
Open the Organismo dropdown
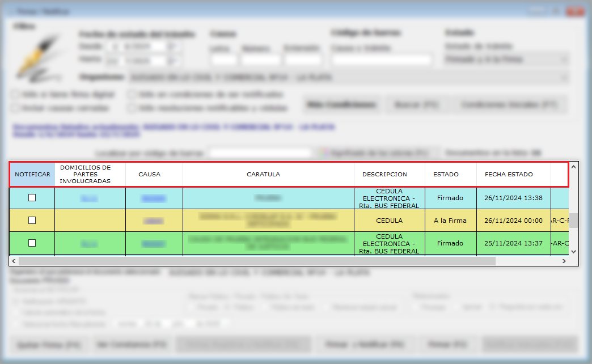click(564, 77)
